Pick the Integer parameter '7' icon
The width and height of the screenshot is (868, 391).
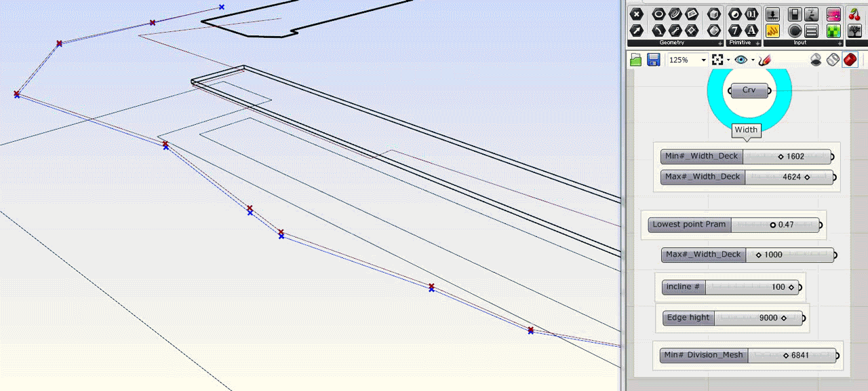[735, 31]
